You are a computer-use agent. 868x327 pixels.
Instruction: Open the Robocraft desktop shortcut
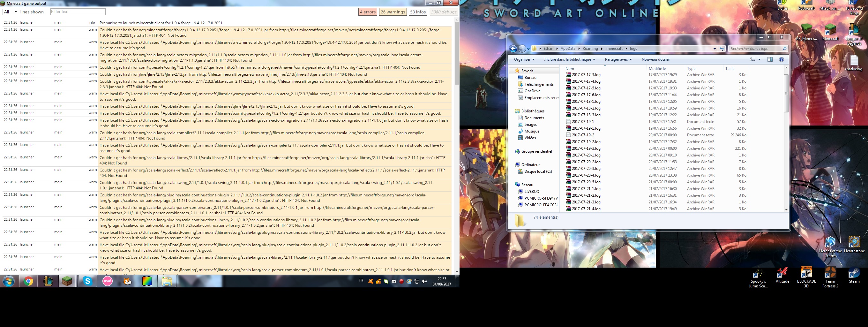(x=806, y=6)
